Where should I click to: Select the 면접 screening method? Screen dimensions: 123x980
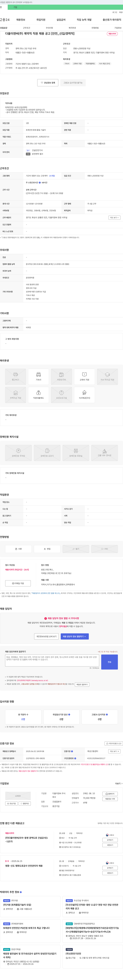point(47,549)
